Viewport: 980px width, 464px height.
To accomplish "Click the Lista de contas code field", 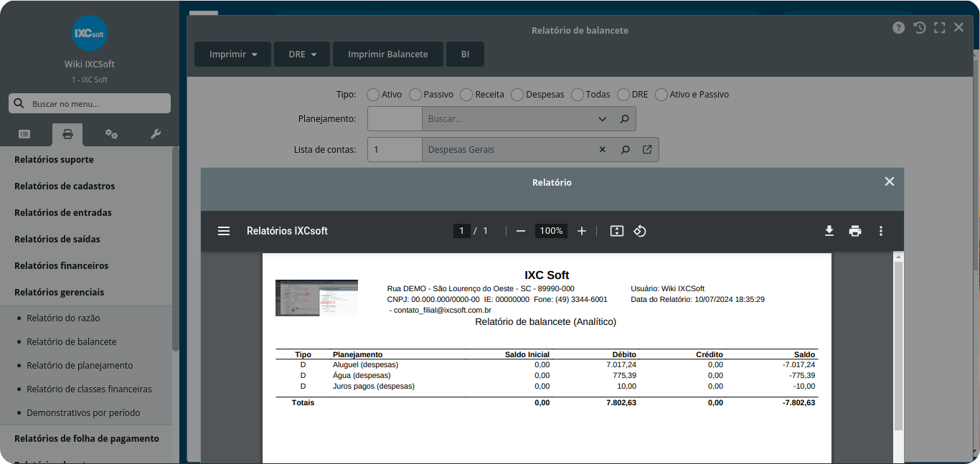I will (395, 150).
